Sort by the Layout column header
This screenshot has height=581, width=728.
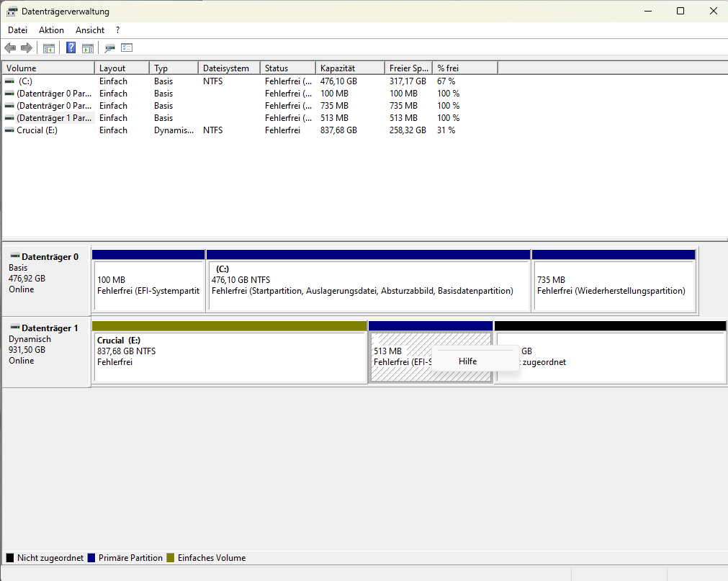(122, 68)
